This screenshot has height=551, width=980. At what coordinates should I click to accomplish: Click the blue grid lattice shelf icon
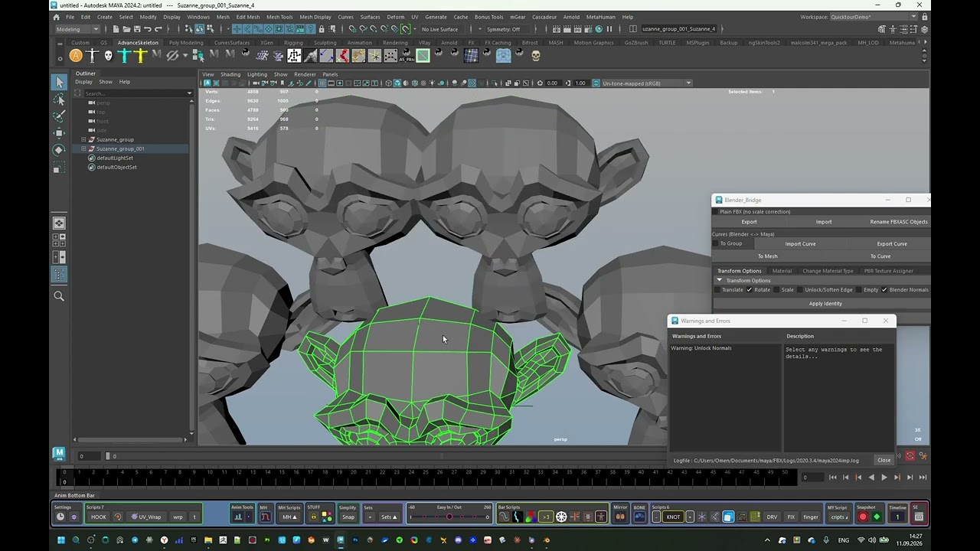pos(471,55)
